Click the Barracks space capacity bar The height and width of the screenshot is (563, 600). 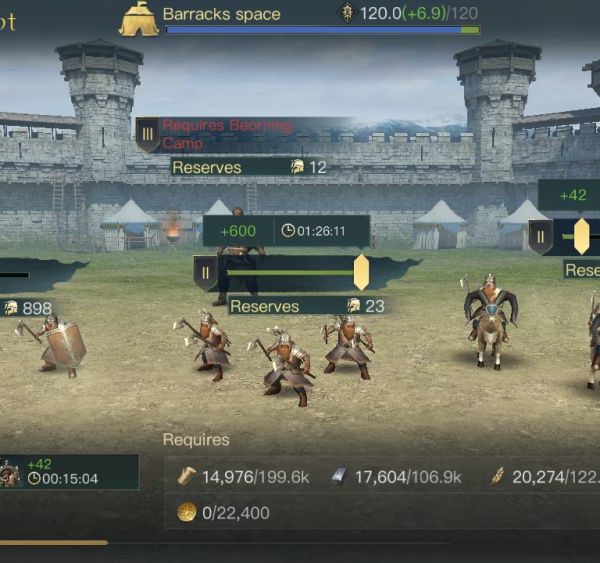323,30
